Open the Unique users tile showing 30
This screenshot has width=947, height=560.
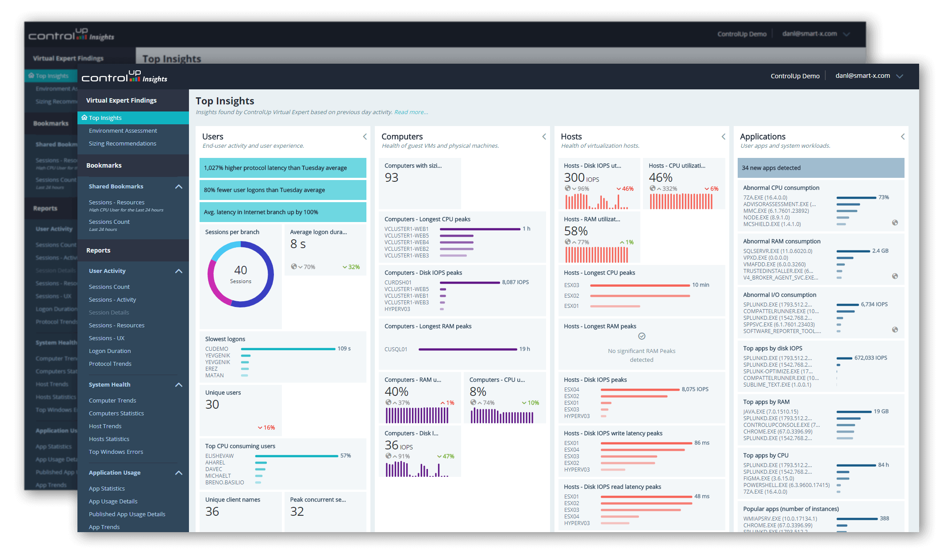(240, 410)
